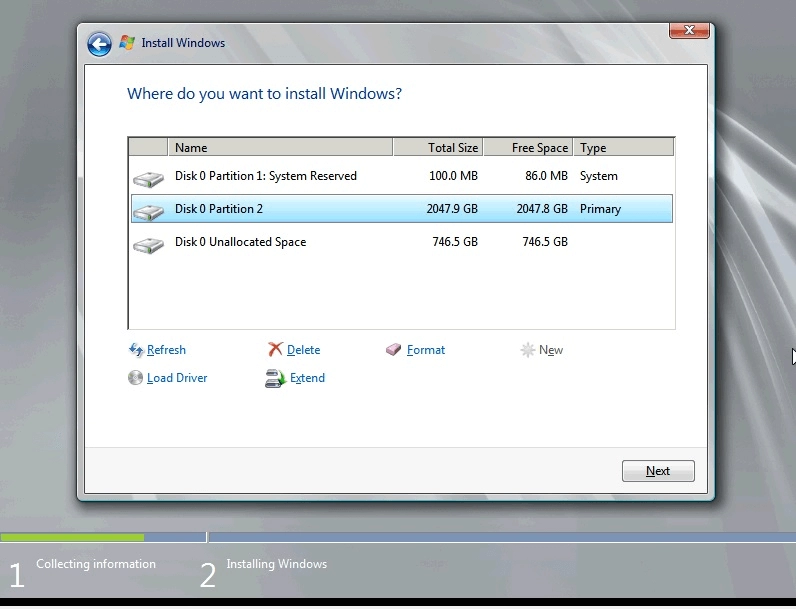This screenshot has width=796, height=609.
Task: Sort by the Free Space column header
Action: (528, 147)
